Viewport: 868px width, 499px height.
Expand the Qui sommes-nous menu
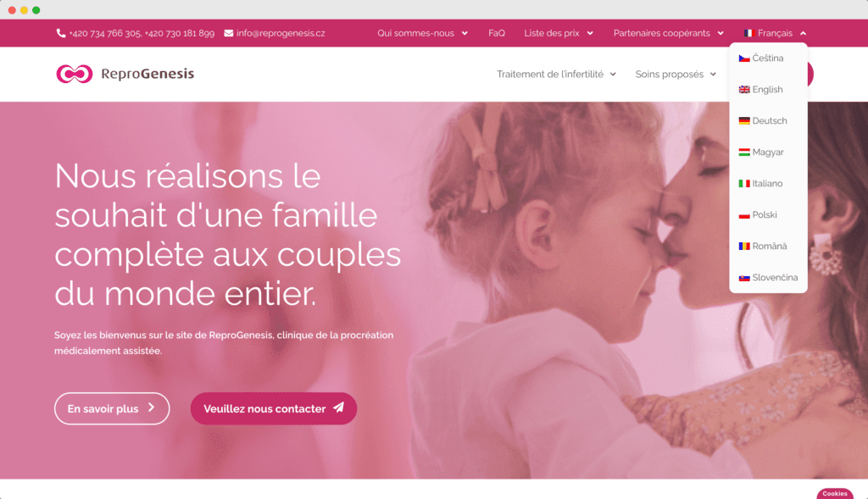point(422,33)
